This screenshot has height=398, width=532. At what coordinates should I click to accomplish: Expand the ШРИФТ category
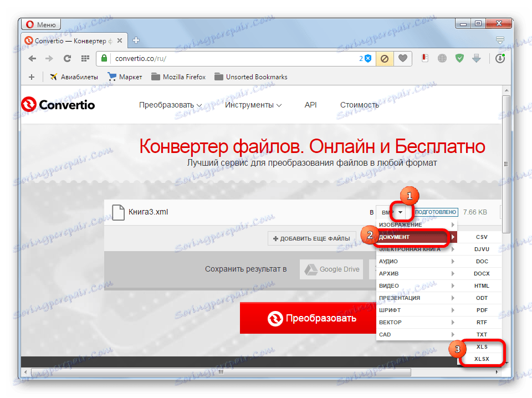tap(417, 310)
